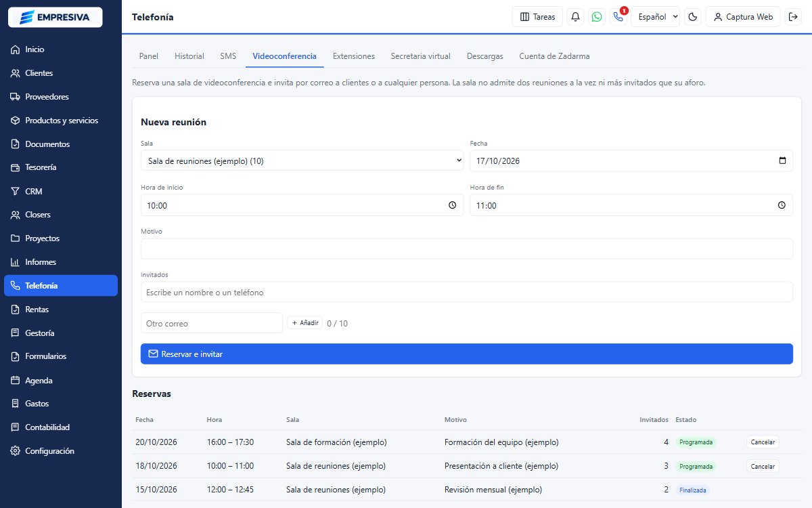Open the Español language dropdown
The image size is (812, 508).
655,17
